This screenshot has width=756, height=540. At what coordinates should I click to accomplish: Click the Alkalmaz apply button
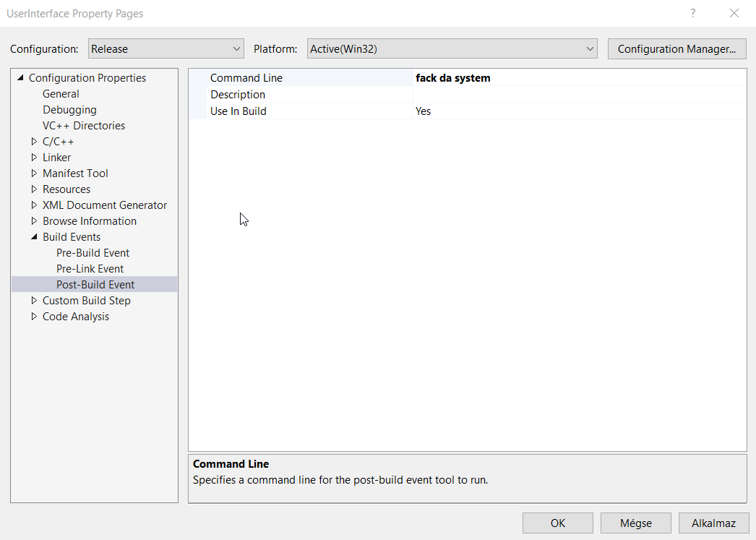pyautogui.click(x=713, y=523)
